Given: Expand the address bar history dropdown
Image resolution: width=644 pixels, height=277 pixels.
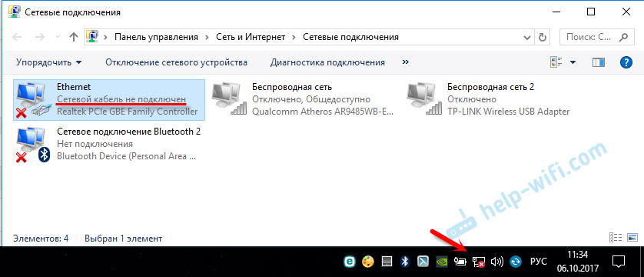Looking at the screenshot, I should 527,37.
